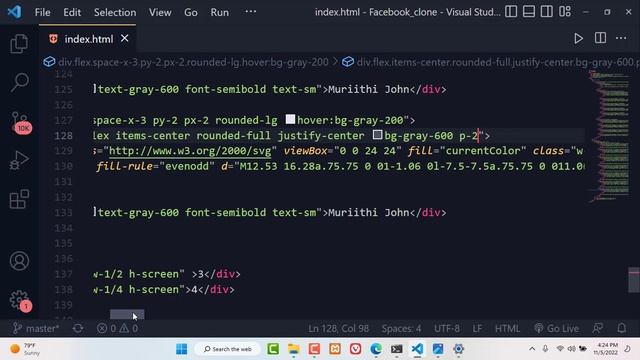The image size is (640, 360).
Task: Toggle Primary Side Bar layout icon
Action: point(511,11)
